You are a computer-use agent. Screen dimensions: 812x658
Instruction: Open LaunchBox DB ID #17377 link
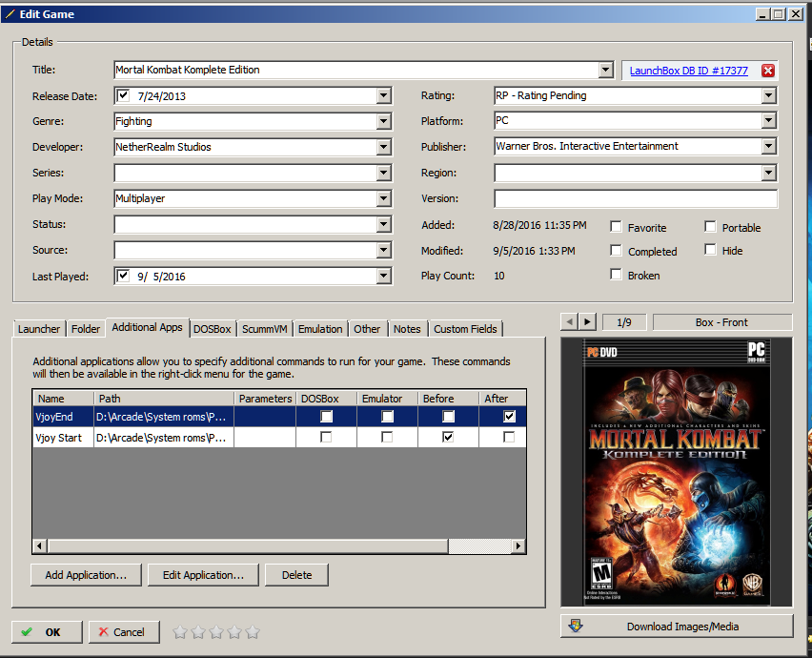(689, 71)
